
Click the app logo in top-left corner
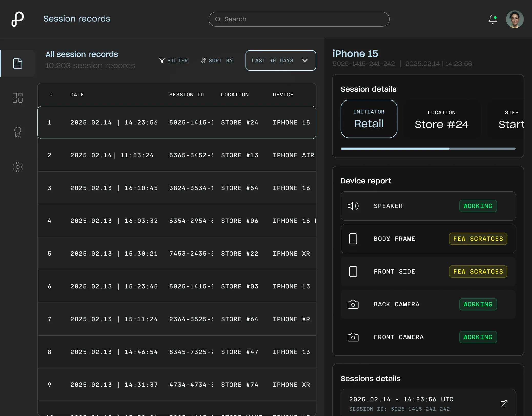pos(17,19)
